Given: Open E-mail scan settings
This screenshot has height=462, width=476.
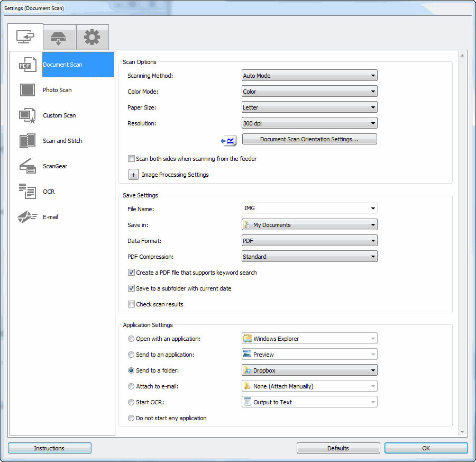Looking at the screenshot, I should (x=50, y=217).
